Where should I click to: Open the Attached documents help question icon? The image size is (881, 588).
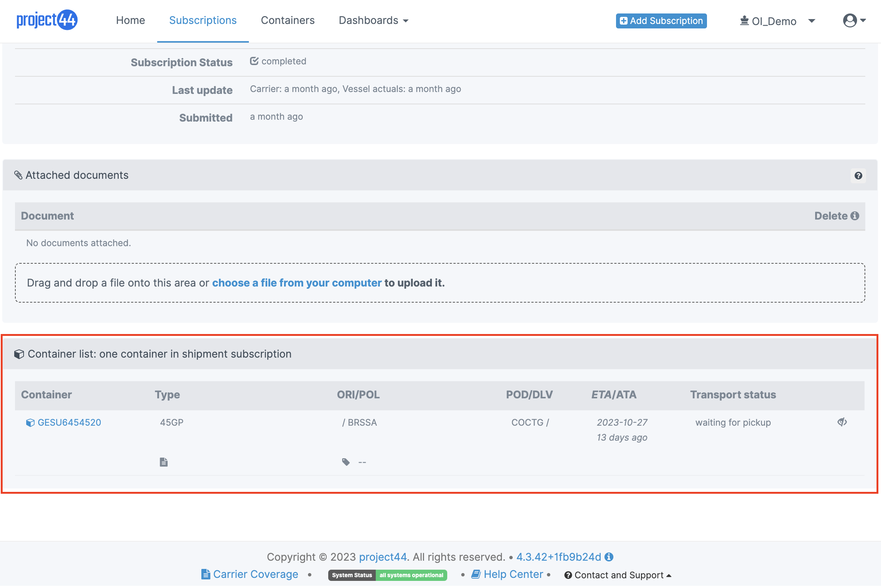tap(858, 175)
